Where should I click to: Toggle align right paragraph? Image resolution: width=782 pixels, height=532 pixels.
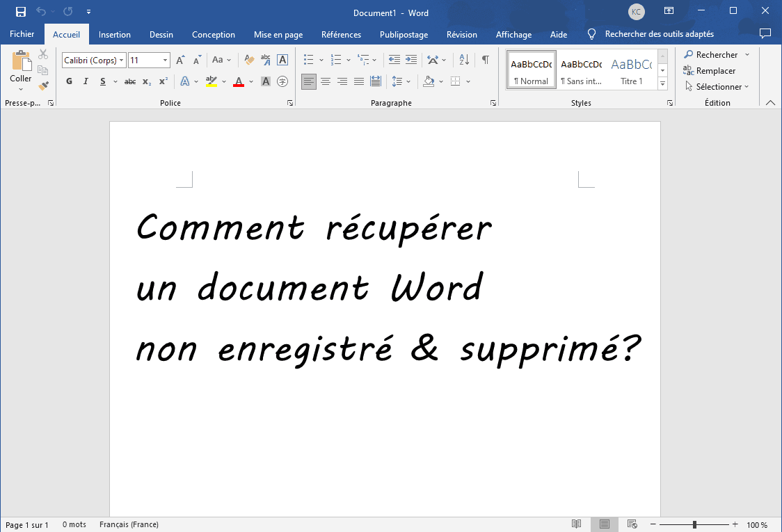[x=342, y=81]
